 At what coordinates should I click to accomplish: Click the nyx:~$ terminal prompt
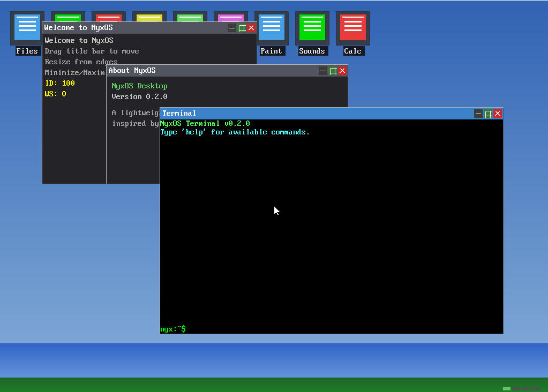tap(173, 329)
